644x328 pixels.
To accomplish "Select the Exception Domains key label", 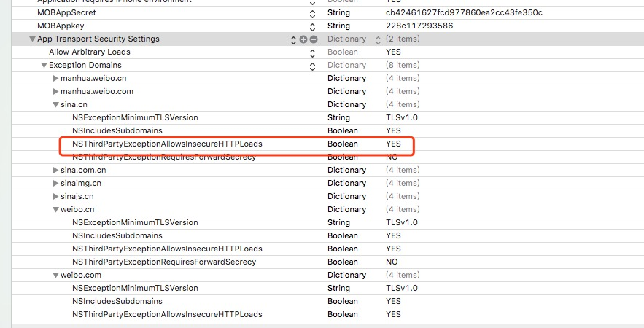I will click(85, 66).
